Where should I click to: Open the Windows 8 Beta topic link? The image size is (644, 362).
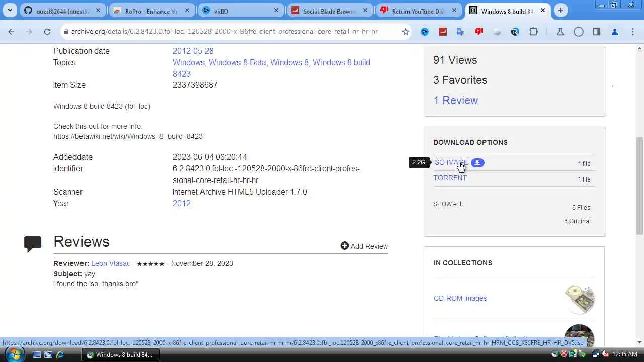tap(237, 62)
